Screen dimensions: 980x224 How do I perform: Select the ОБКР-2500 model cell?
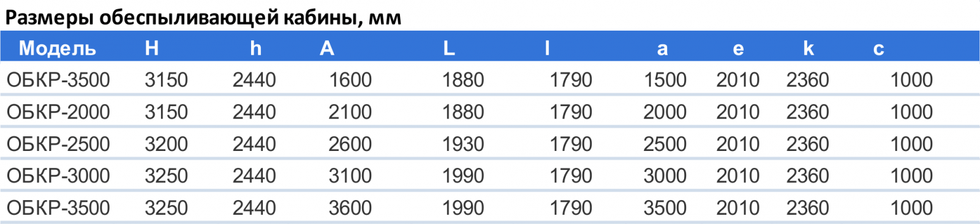point(58,144)
